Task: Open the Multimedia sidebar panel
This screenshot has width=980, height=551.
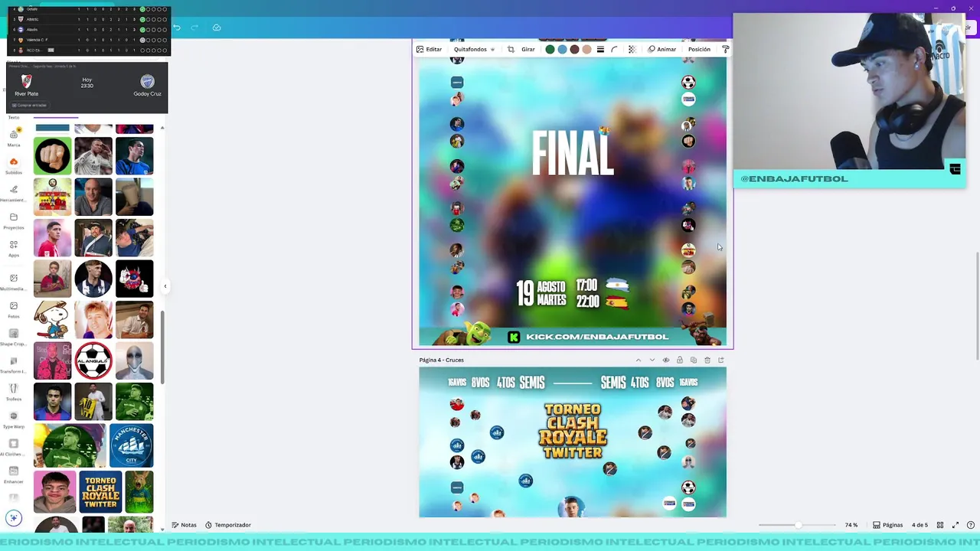Action: [14, 282]
